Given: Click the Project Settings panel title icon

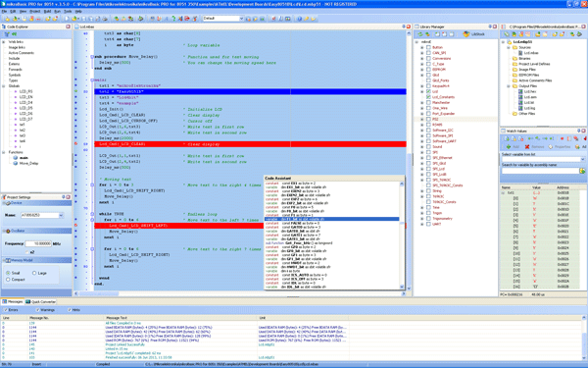Looking at the screenshot, I should [4, 197].
